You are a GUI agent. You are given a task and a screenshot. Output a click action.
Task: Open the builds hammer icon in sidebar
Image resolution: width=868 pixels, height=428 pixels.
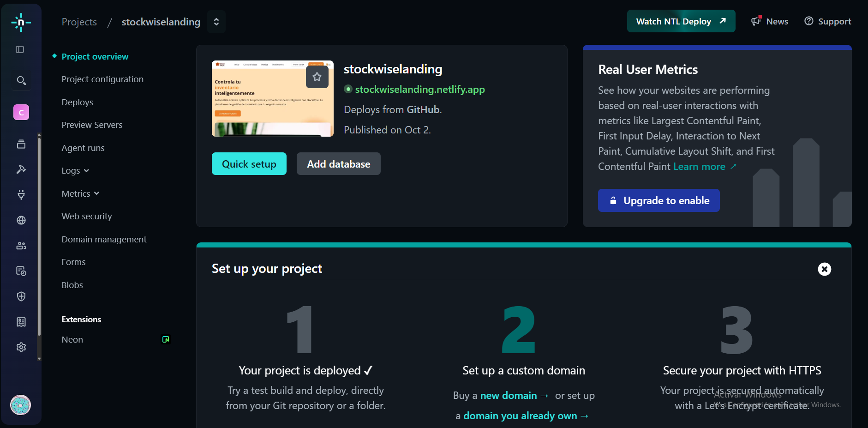21,169
